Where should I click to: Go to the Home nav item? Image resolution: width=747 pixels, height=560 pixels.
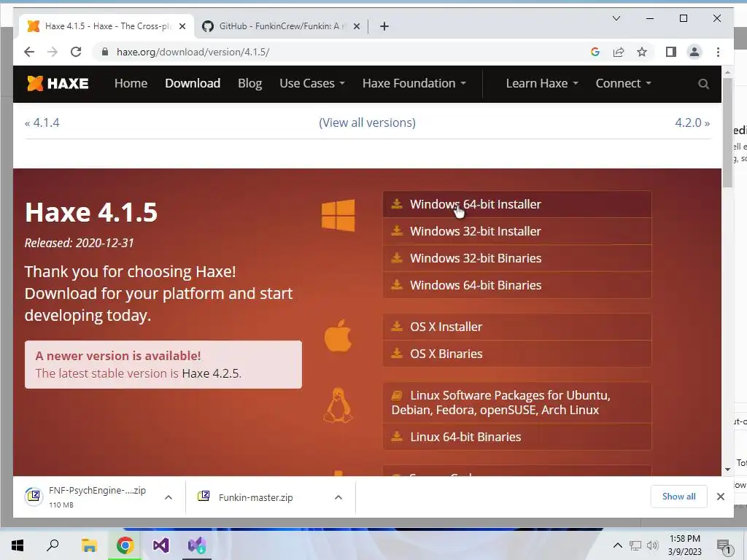131,83
